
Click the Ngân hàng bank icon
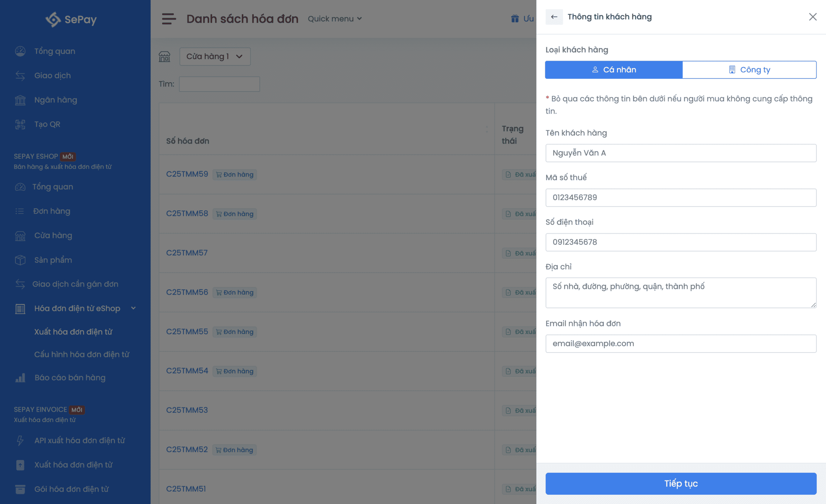[x=20, y=100]
